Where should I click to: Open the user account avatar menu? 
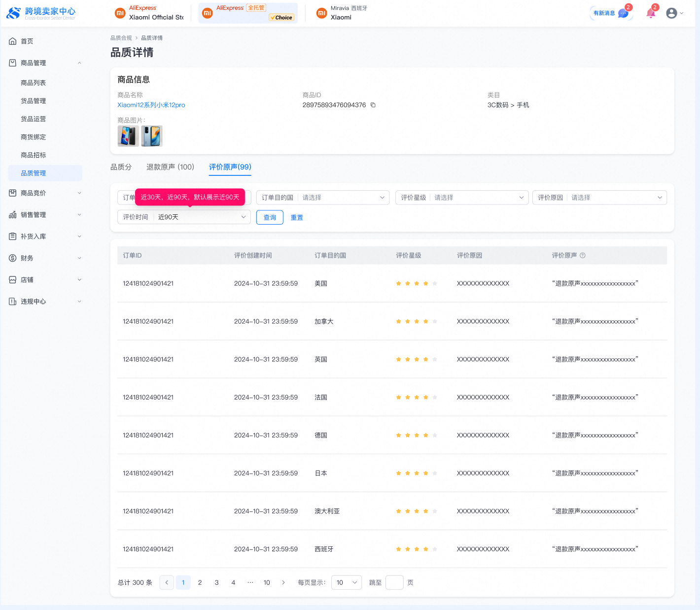coord(671,13)
